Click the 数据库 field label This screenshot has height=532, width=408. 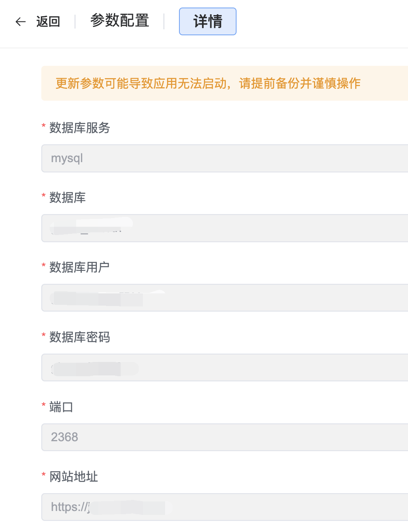(x=67, y=198)
